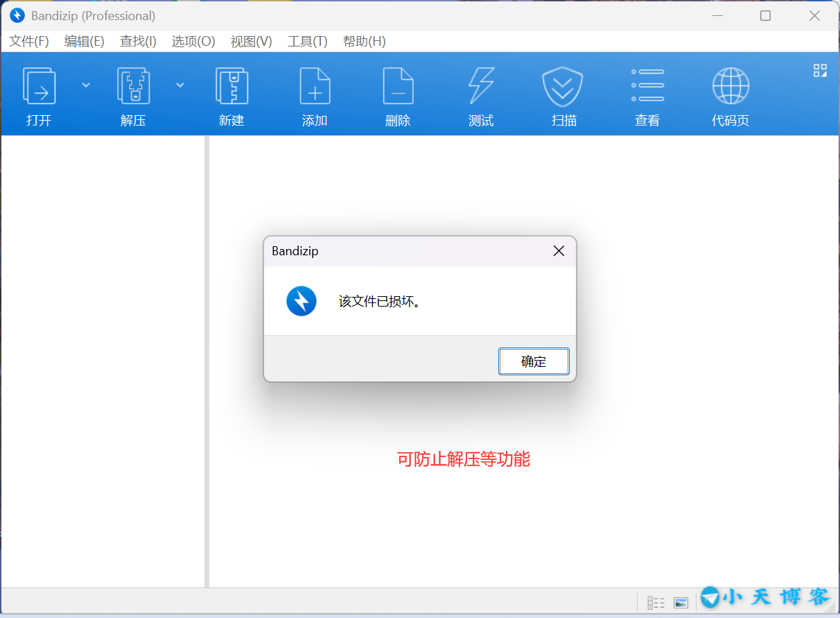Run archive test with 测试 icon
The height and width of the screenshot is (618, 840).
coord(481,87)
